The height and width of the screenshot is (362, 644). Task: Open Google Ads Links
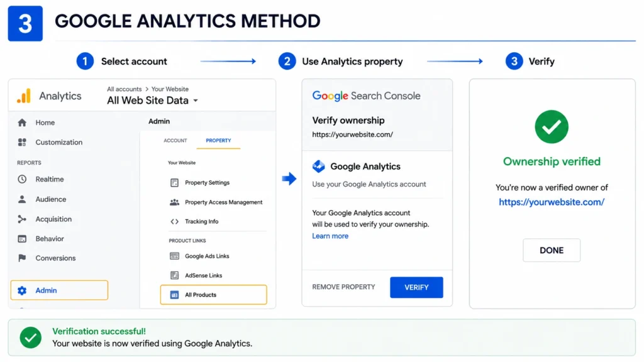tap(206, 256)
